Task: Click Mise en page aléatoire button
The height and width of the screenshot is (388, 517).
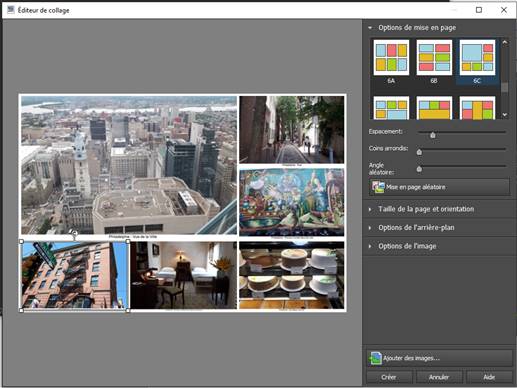Action: tap(439, 187)
